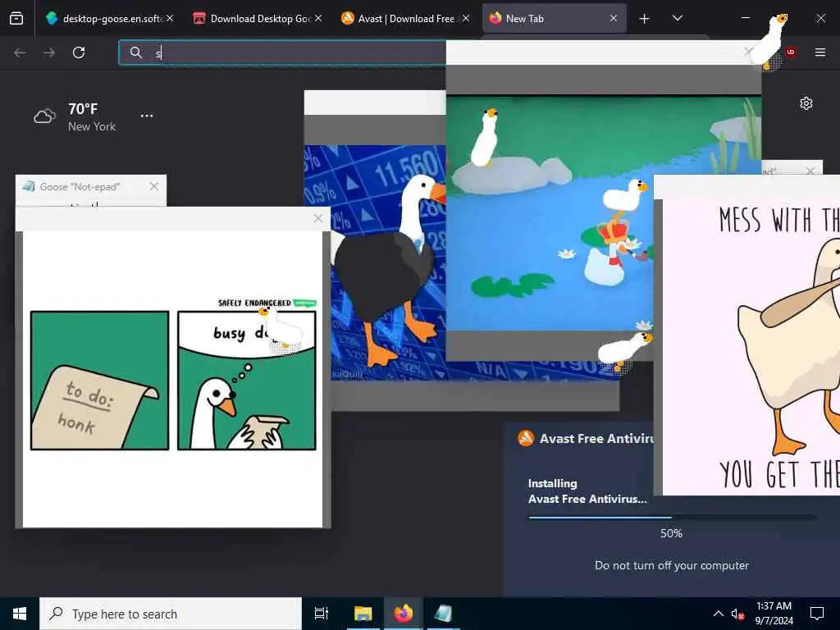
Task: Switch to the Avast Download Free tab
Action: click(405, 19)
